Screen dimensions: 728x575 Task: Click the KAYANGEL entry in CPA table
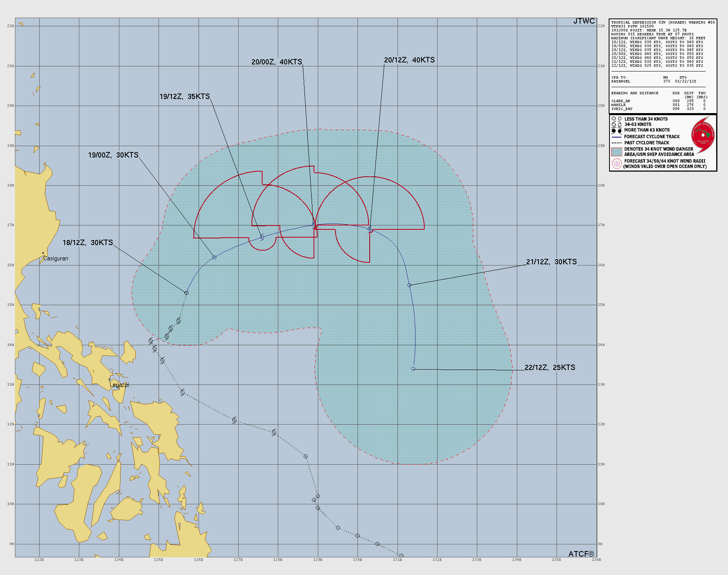[x=620, y=81]
